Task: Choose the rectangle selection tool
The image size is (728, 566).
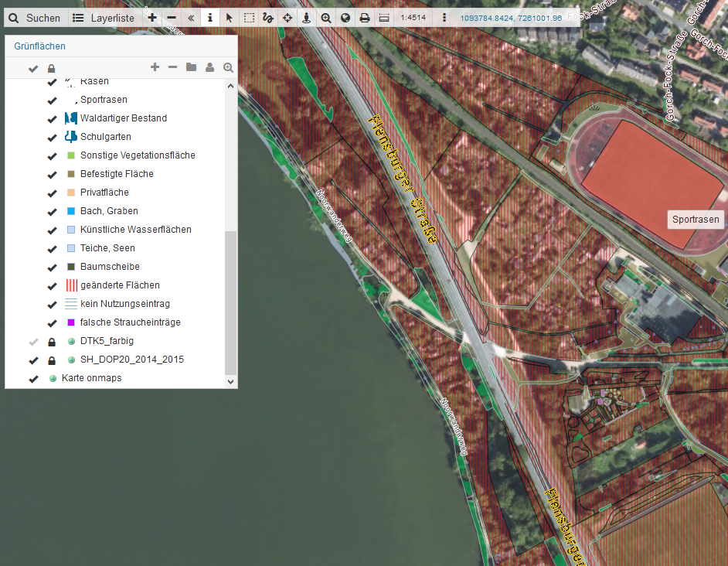Action: pyautogui.click(x=249, y=18)
